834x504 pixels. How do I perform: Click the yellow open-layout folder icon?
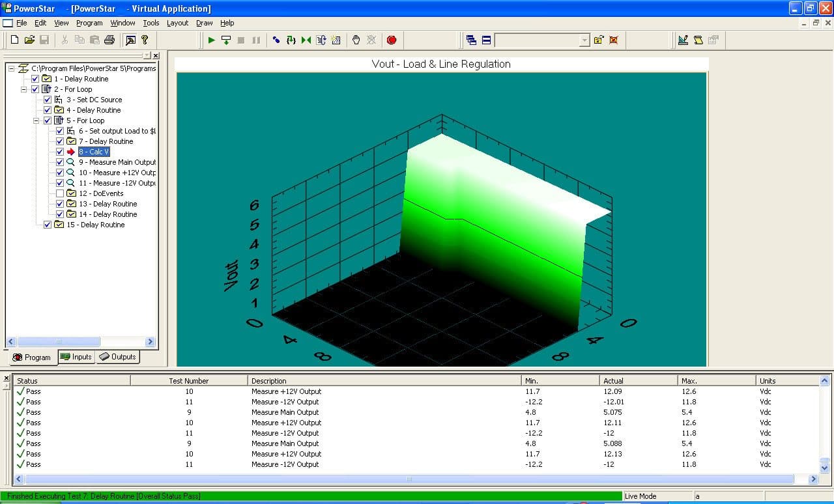pyautogui.click(x=599, y=40)
